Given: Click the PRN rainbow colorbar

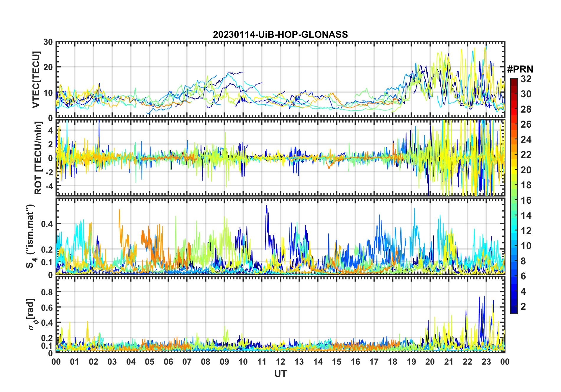Looking at the screenshot, I should click(x=514, y=196).
